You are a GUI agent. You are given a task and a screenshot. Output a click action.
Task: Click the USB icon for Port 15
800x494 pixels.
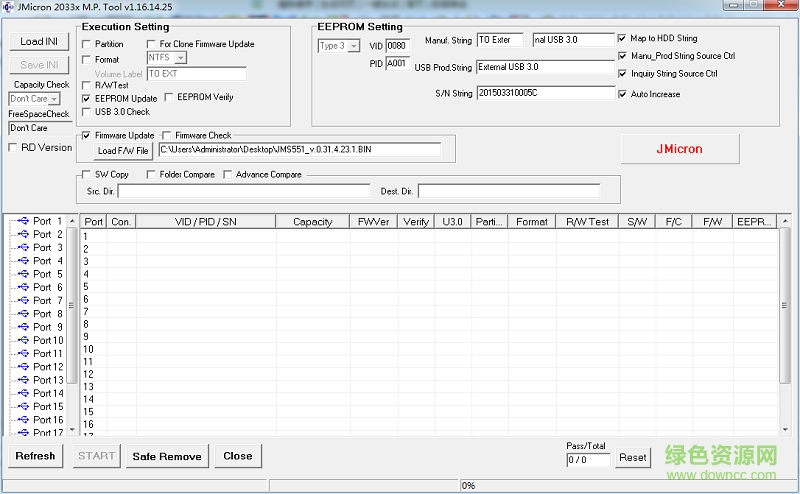[x=23, y=407]
